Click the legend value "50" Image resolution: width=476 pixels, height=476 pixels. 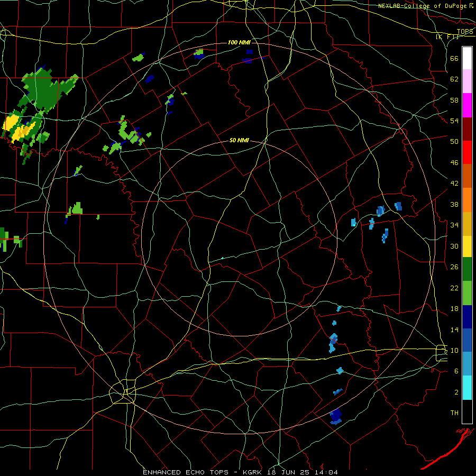(454, 141)
